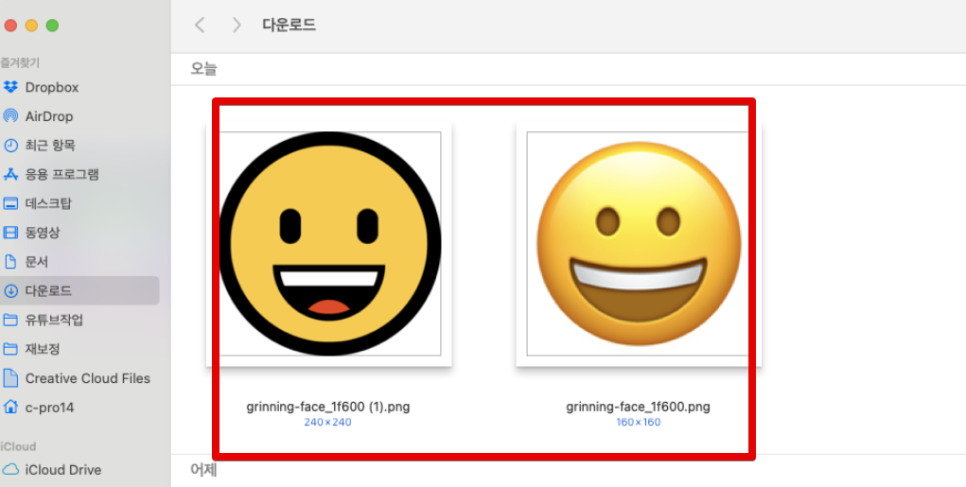The image size is (966, 487).
Task: Minimize the Finder window
Action: pyautogui.click(x=31, y=25)
